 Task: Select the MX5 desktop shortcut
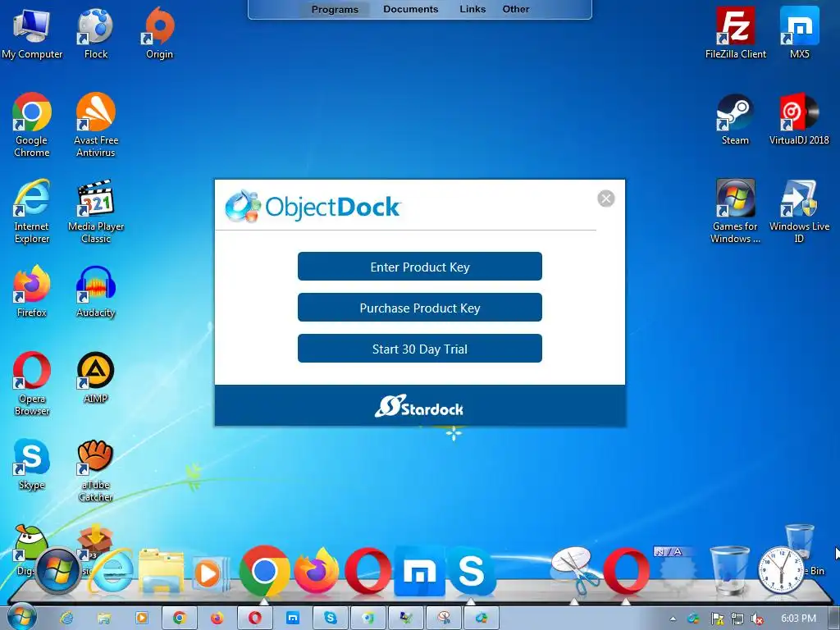pos(799,34)
